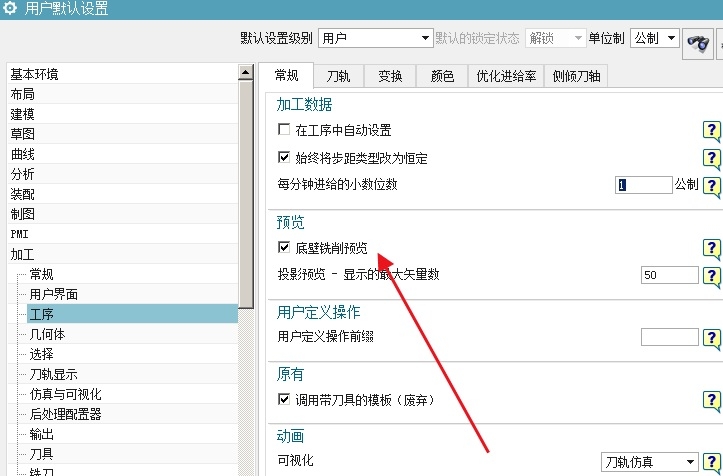Switch to the 变换 tab
The width and height of the screenshot is (723, 476).
(390, 76)
